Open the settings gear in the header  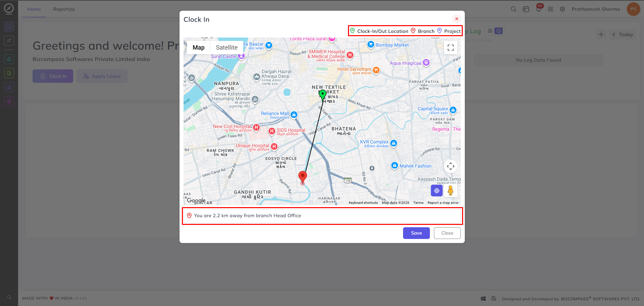(562, 9)
